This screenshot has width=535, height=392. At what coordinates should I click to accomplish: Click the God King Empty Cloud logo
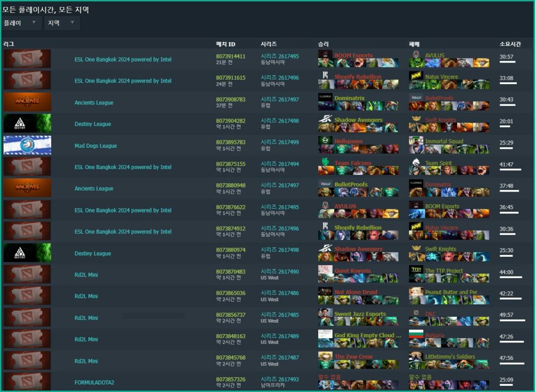click(x=325, y=334)
